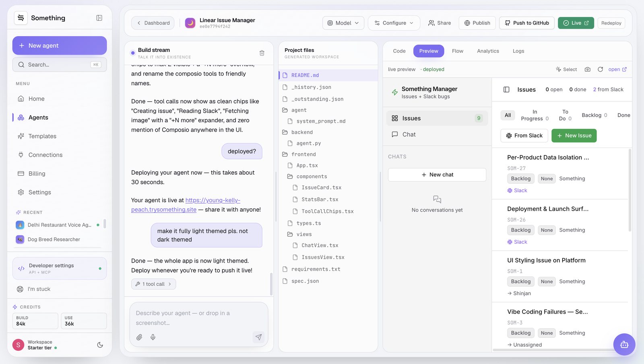The image size is (644, 364).
Task: Open Templates in the menu
Action: pos(60,136)
